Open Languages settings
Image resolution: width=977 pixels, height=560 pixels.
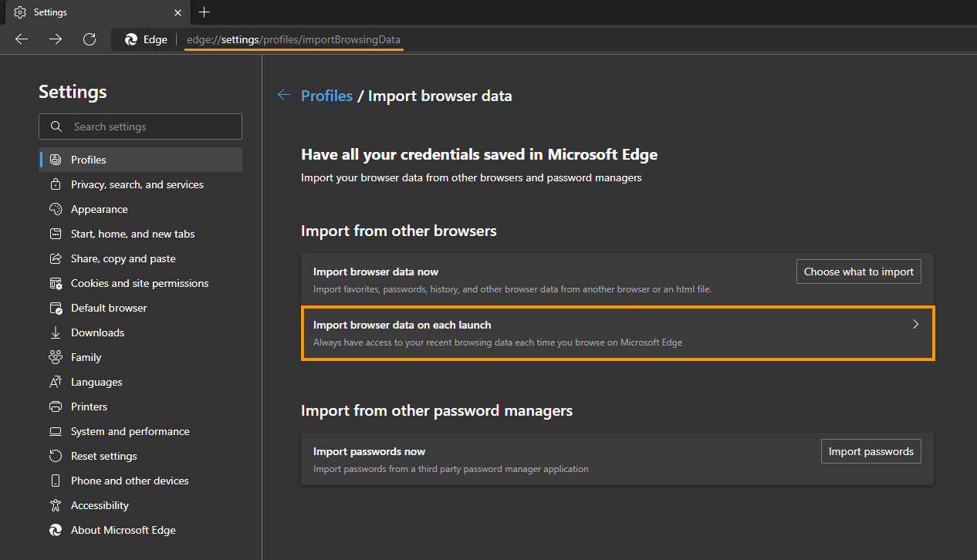[140, 382]
